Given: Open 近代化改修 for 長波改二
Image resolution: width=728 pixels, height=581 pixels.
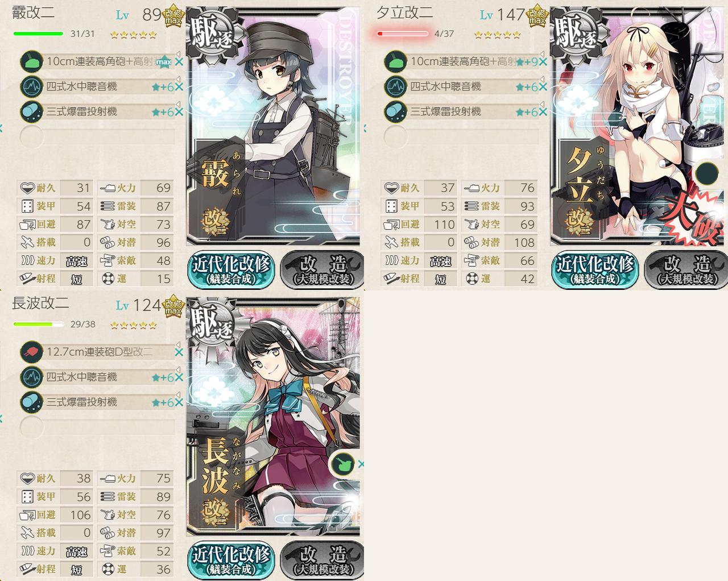Looking at the screenshot, I should pos(231,560).
